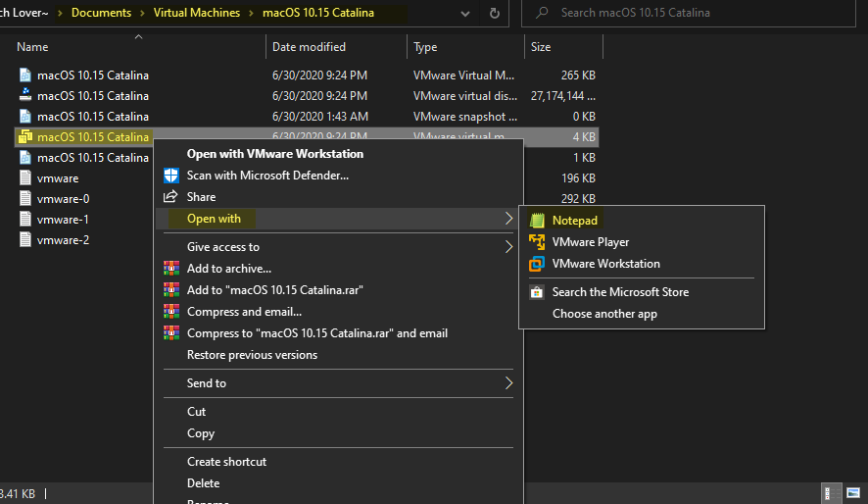868x504 pixels.
Task: Switch to details view icon in status bar
Action: pyautogui.click(x=831, y=493)
